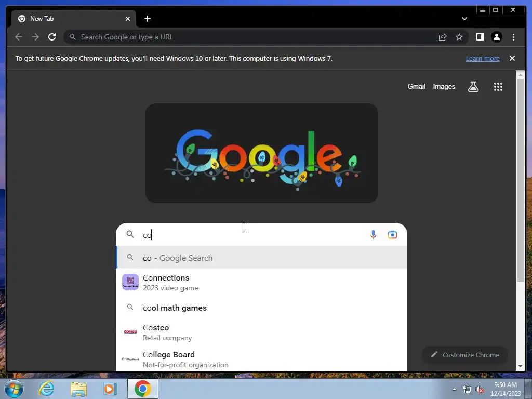Open the tab search dropdown chevron

464,19
